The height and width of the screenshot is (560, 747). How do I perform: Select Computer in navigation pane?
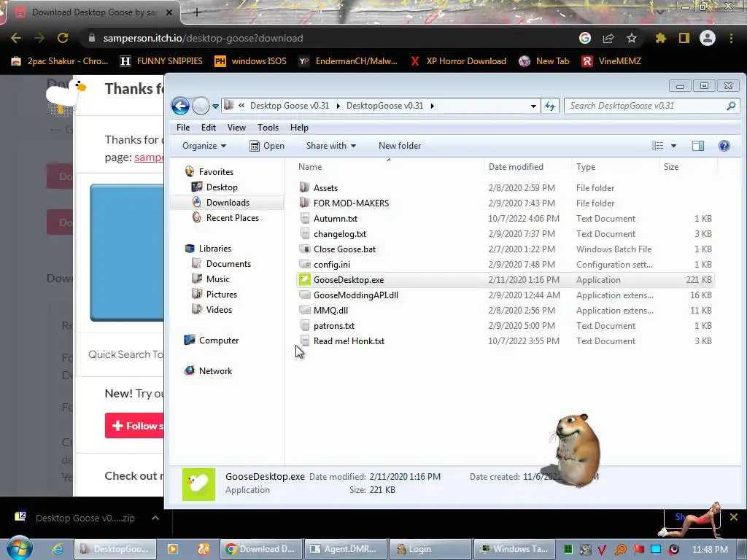coord(219,341)
